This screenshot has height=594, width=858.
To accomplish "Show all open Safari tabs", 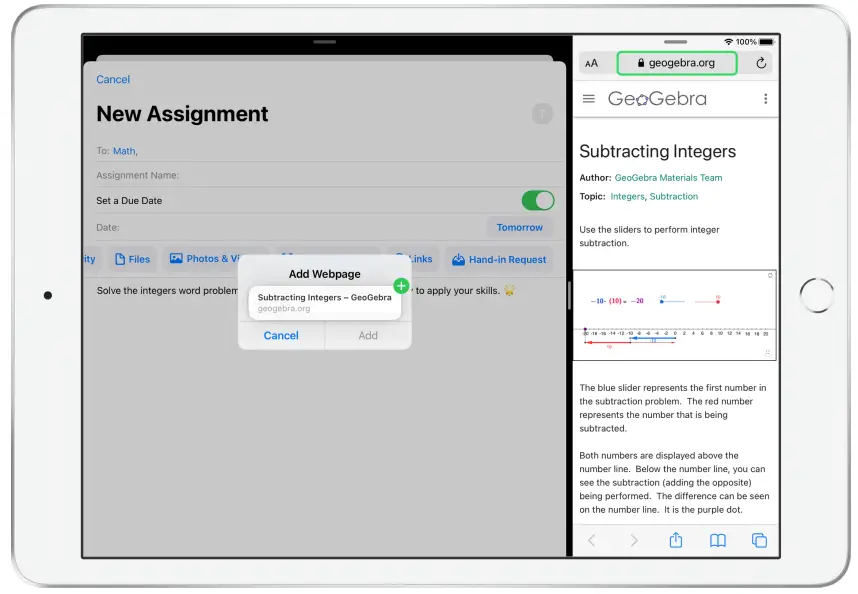I will coord(759,540).
